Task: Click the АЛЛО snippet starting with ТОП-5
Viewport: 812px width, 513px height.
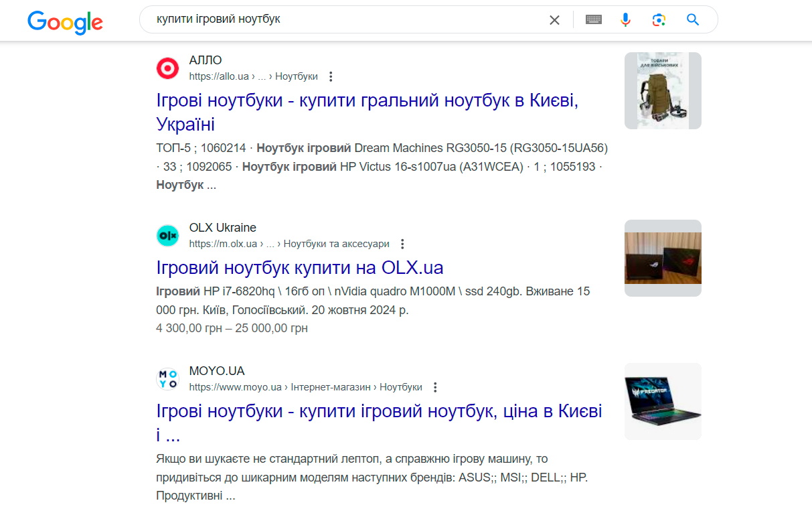Action: click(382, 166)
